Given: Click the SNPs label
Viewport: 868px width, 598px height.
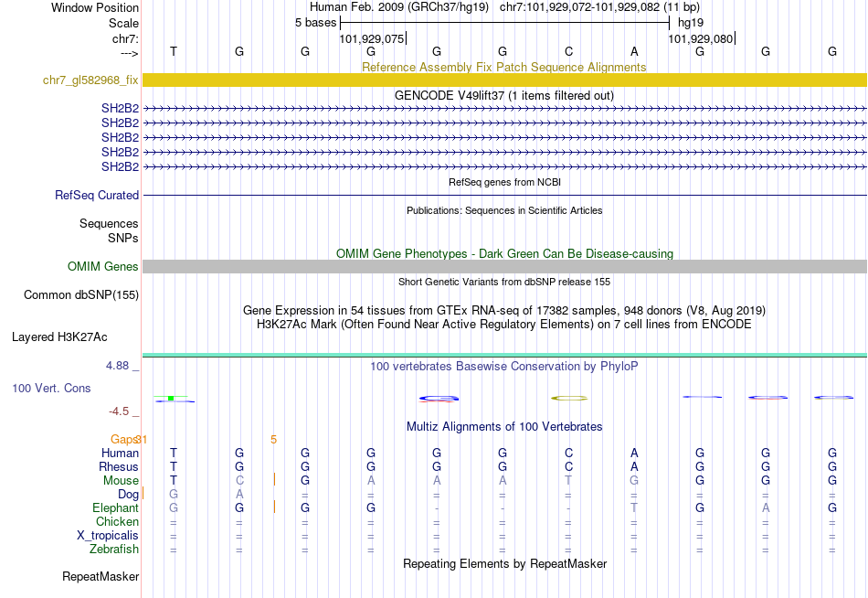Looking at the screenshot, I should click(123, 238).
